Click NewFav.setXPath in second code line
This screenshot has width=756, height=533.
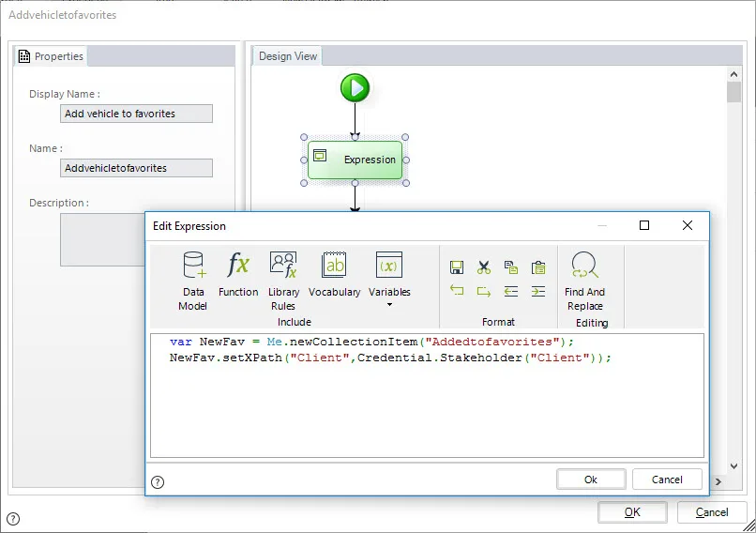pyautogui.click(x=226, y=358)
